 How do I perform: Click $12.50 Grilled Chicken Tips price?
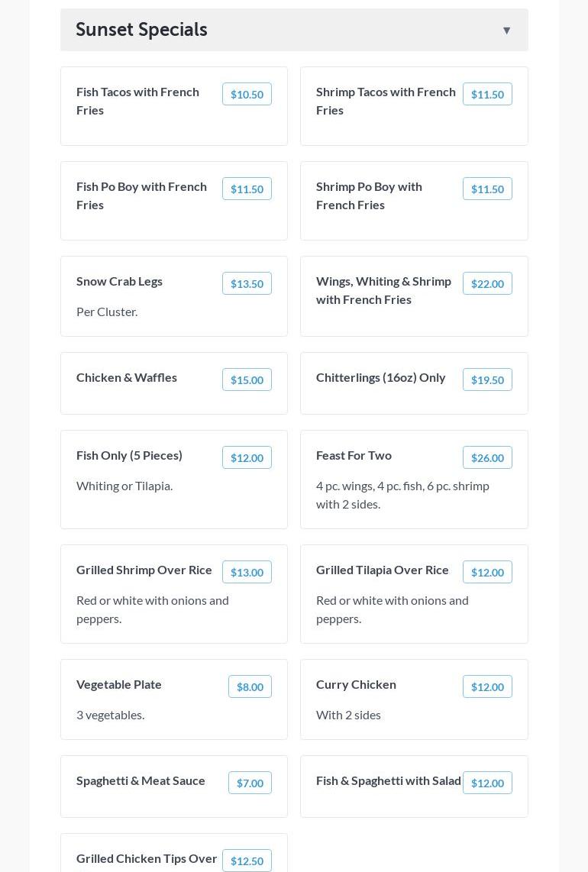point(247,861)
